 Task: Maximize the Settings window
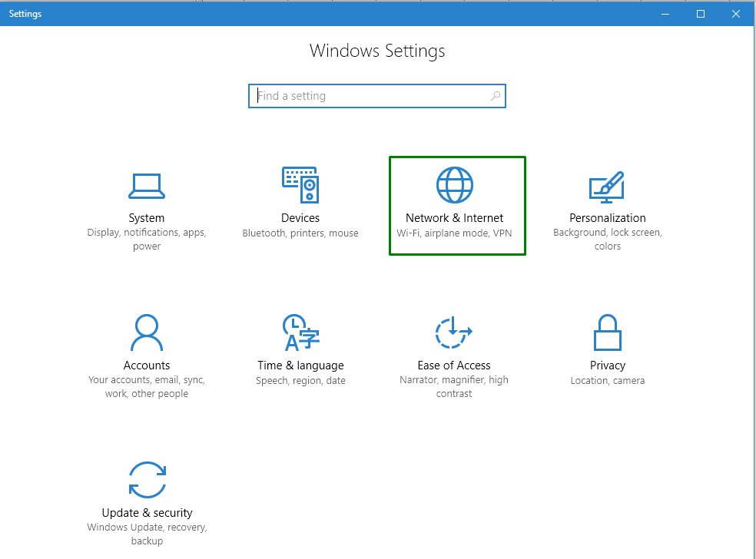701,14
